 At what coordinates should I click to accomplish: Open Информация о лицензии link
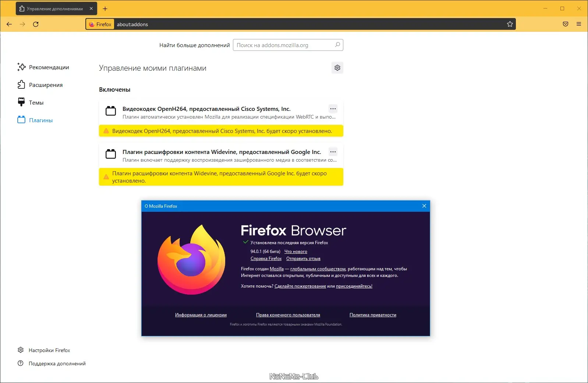(201, 315)
